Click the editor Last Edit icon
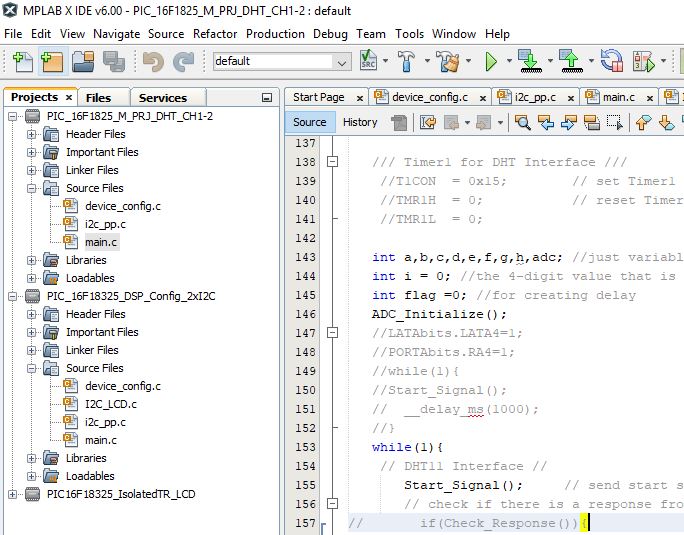This screenshot has height=535, width=684. (x=428, y=123)
